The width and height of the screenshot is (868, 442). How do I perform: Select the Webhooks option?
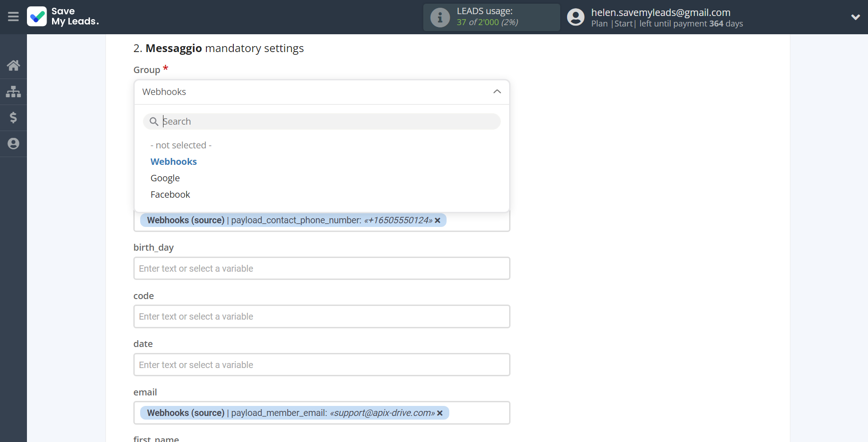tap(174, 162)
